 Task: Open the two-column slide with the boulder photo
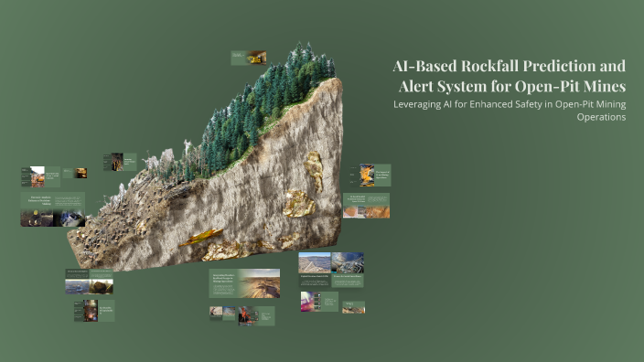click(89, 282)
